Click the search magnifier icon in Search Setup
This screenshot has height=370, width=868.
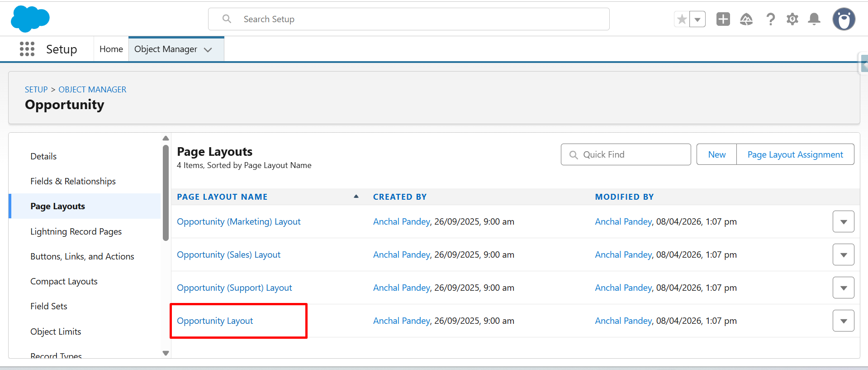pyautogui.click(x=227, y=19)
